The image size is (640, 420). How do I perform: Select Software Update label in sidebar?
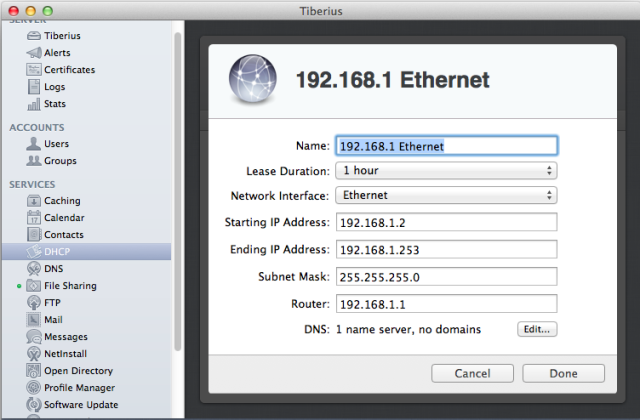coord(81,405)
